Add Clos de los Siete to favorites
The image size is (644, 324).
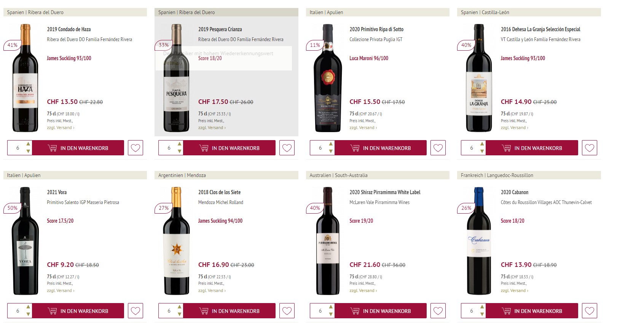pyautogui.click(x=287, y=311)
